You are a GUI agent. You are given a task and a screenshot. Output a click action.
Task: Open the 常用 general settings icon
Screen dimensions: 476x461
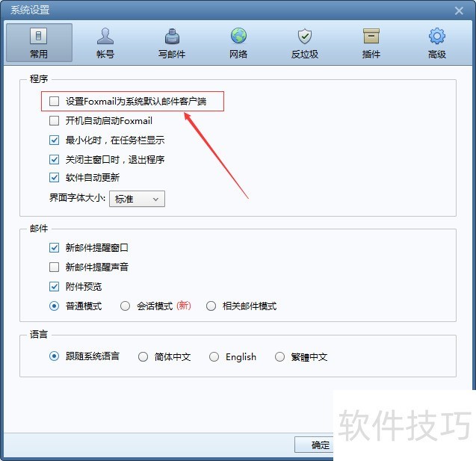click(39, 36)
